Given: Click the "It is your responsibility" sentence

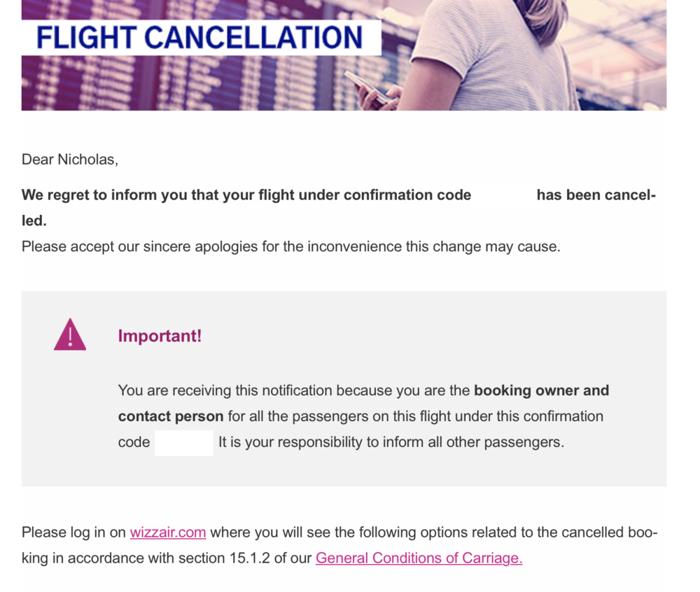Looking at the screenshot, I should click(x=391, y=443).
